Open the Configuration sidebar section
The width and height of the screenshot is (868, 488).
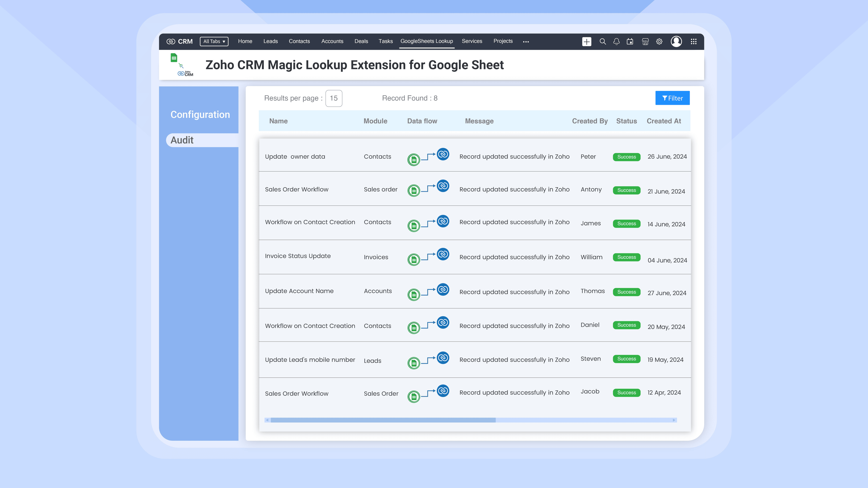pos(200,115)
